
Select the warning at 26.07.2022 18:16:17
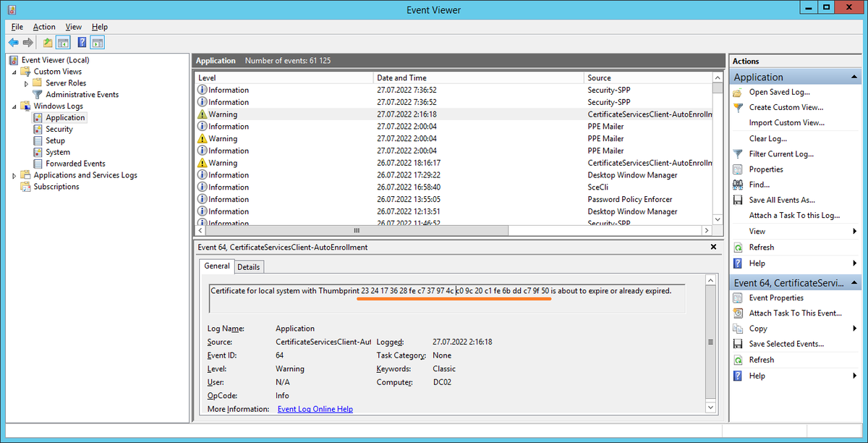pyautogui.click(x=454, y=163)
